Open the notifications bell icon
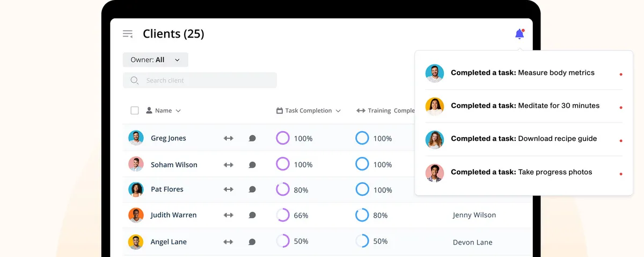The height and width of the screenshot is (257, 644). (x=519, y=34)
